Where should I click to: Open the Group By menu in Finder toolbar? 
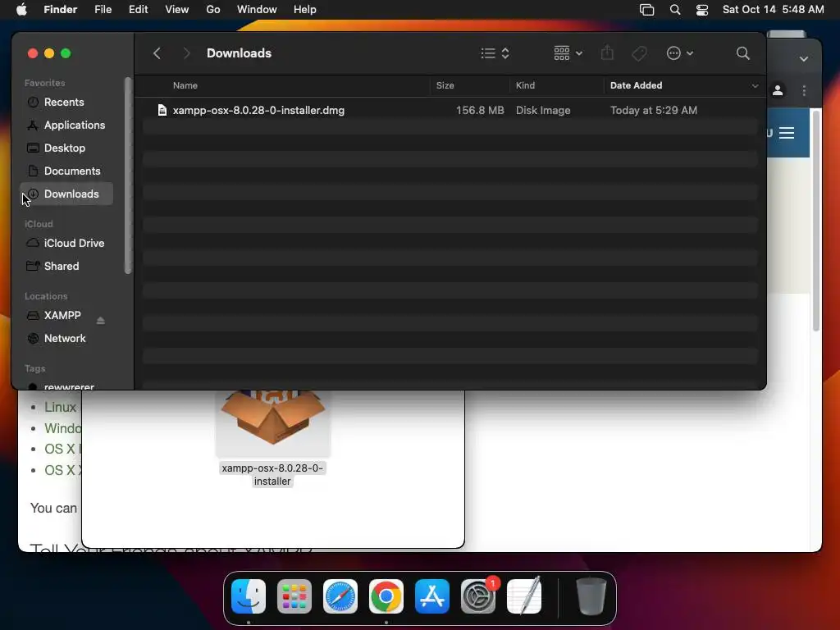pos(568,53)
